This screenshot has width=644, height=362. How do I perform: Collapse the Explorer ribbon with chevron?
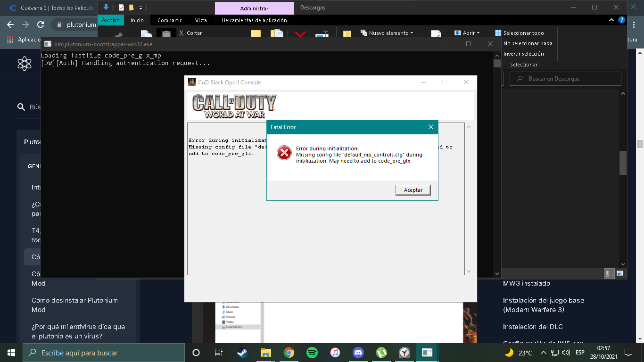pos(612,20)
